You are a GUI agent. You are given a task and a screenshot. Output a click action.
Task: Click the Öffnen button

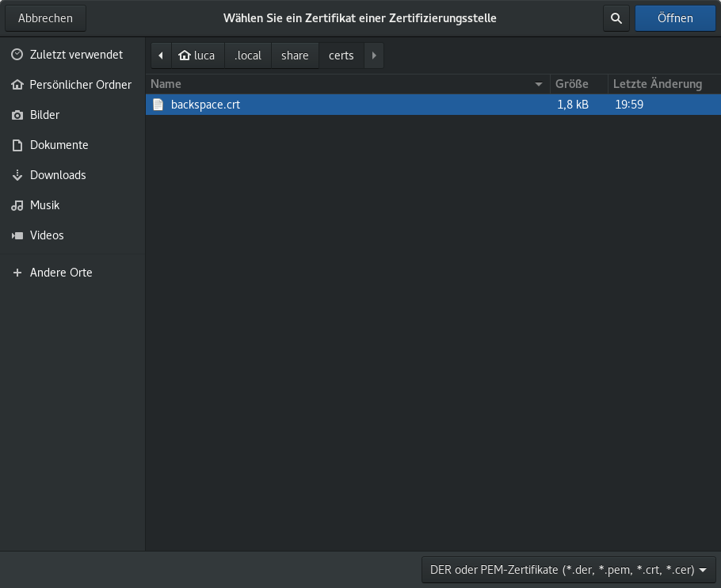click(675, 18)
